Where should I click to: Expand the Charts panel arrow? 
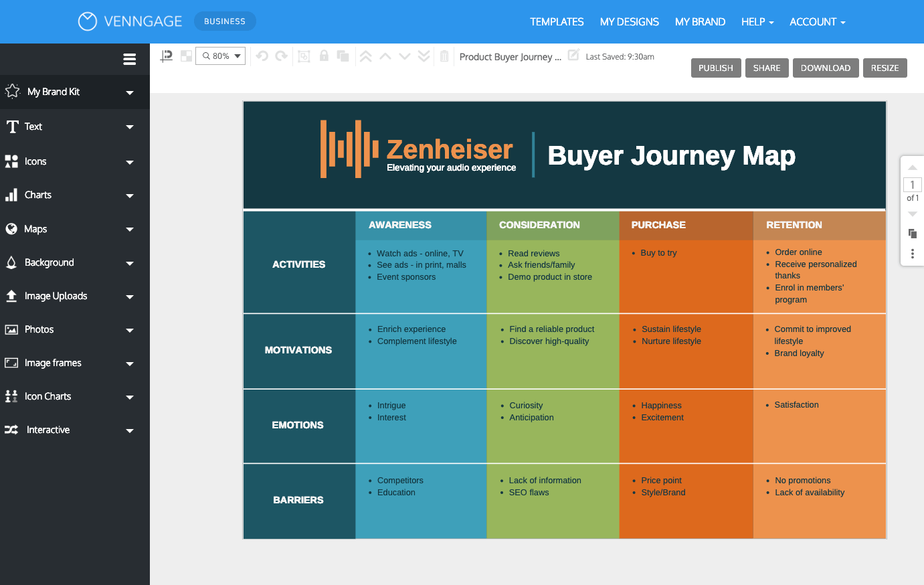click(130, 196)
